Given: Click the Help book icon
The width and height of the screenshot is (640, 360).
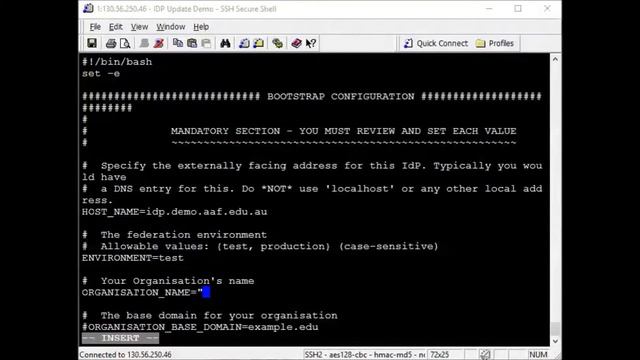Looking at the screenshot, I should [x=296, y=43].
